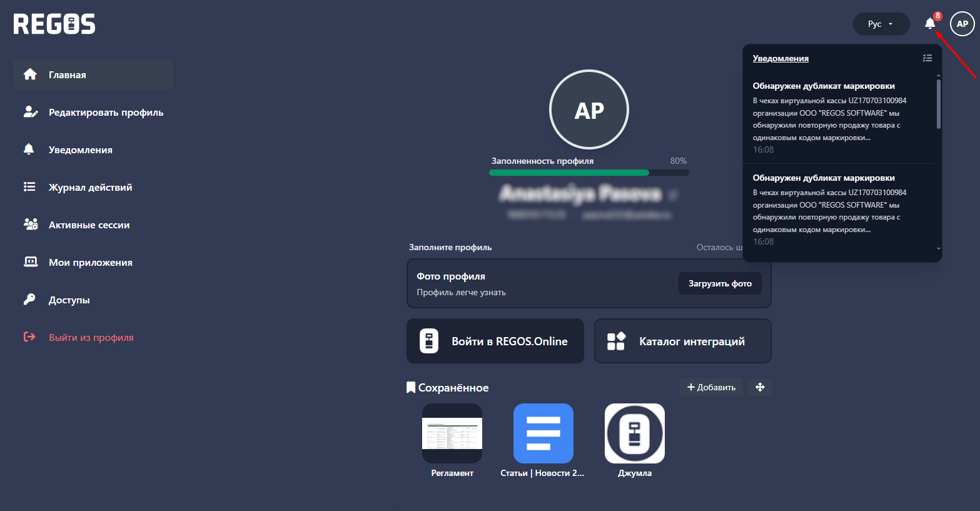This screenshot has height=511, width=980.
Task: Select Журнал действий menu item
Action: [x=91, y=188]
